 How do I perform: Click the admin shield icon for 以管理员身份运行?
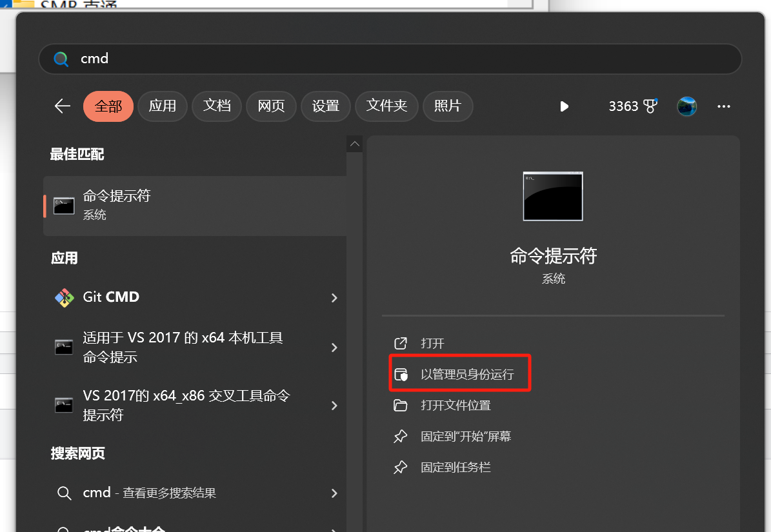[x=401, y=374]
